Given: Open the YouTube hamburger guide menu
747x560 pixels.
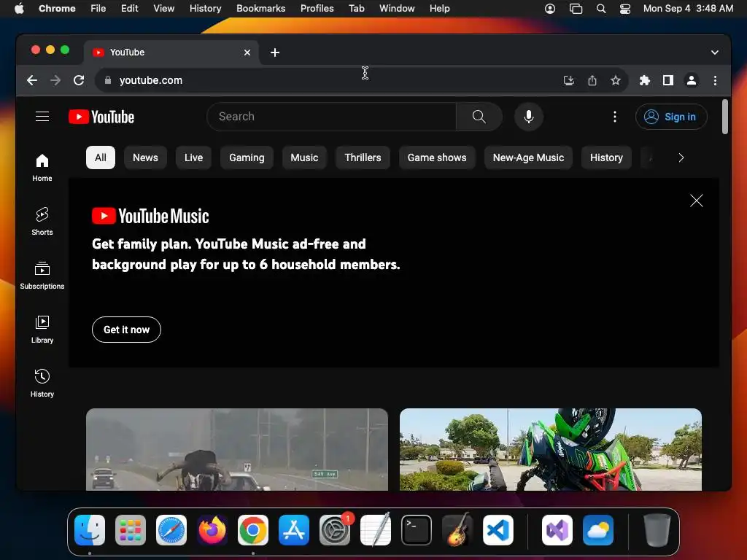Looking at the screenshot, I should (x=42, y=116).
